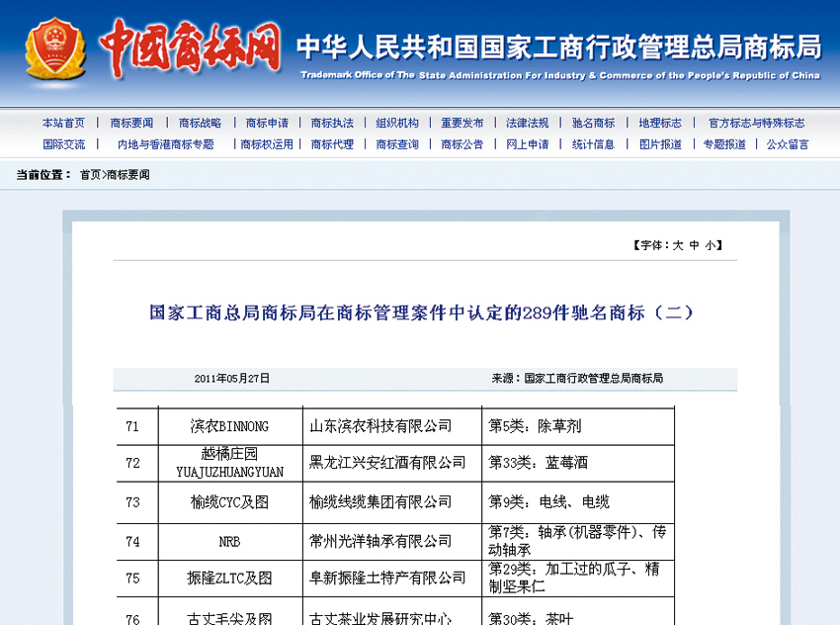
Task: Click cell 黑龙江兴安红酒有限公司
Action: point(392,463)
